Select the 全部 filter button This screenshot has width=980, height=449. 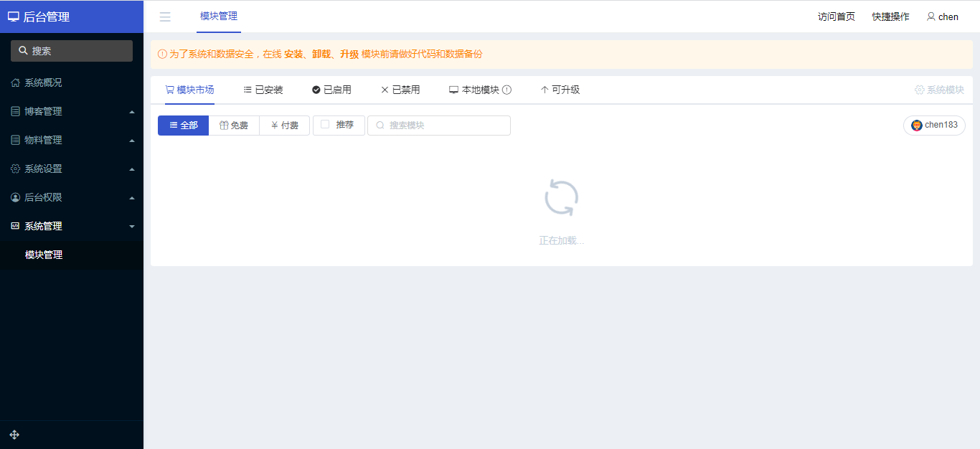(x=183, y=126)
